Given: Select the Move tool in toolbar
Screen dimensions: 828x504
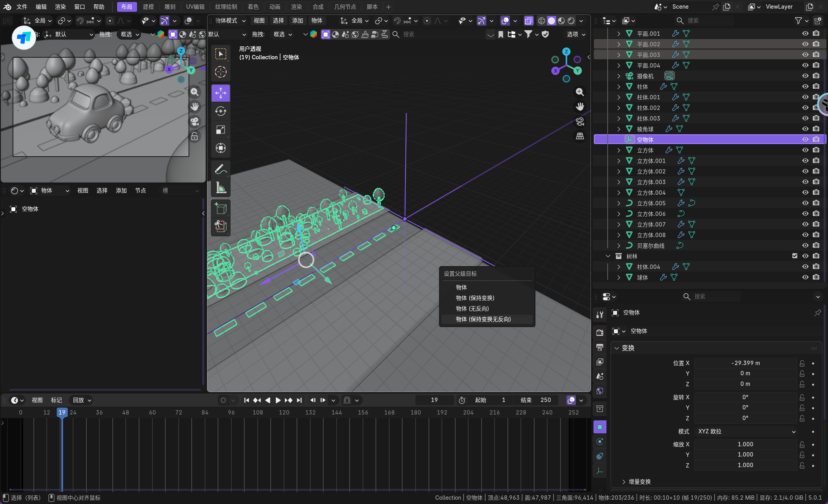Looking at the screenshot, I should point(220,93).
